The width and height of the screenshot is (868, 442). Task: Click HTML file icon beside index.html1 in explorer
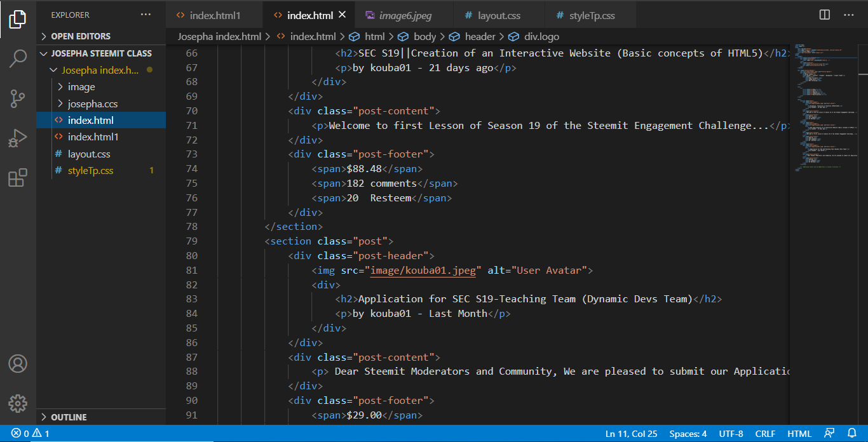tap(59, 137)
